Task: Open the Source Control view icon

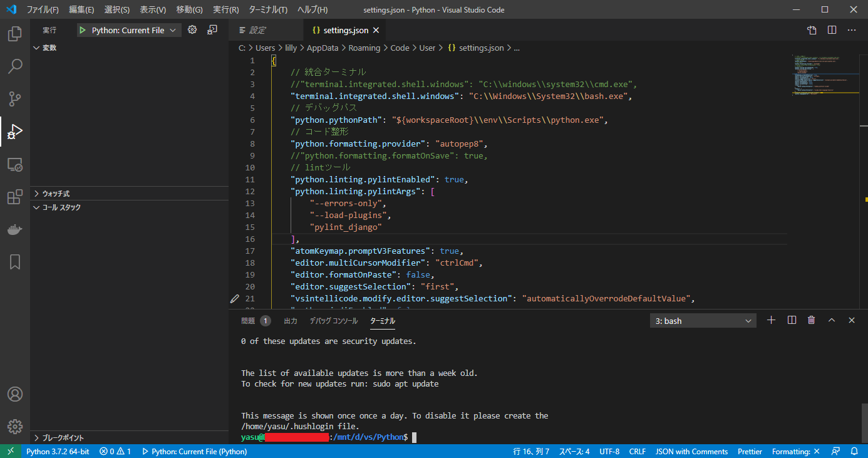Action: pos(15,98)
